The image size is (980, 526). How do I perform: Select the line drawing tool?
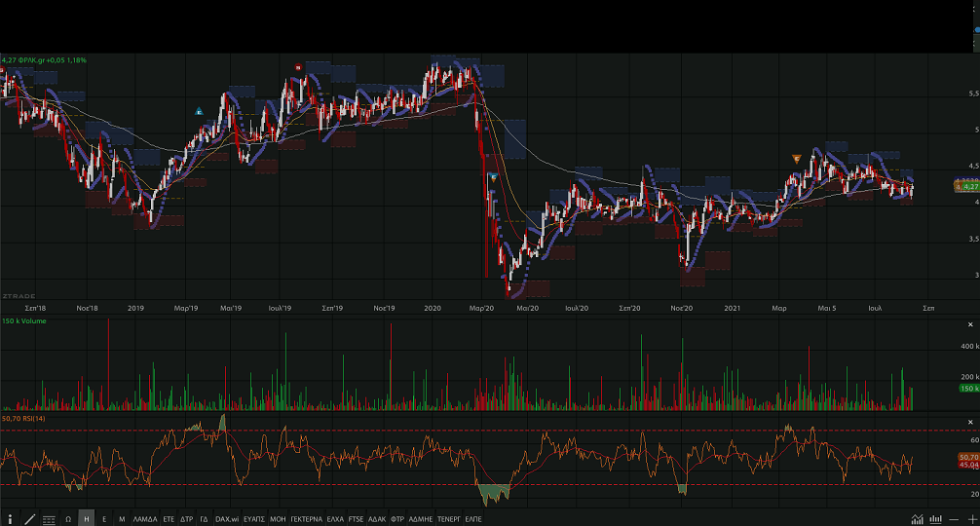29,519
